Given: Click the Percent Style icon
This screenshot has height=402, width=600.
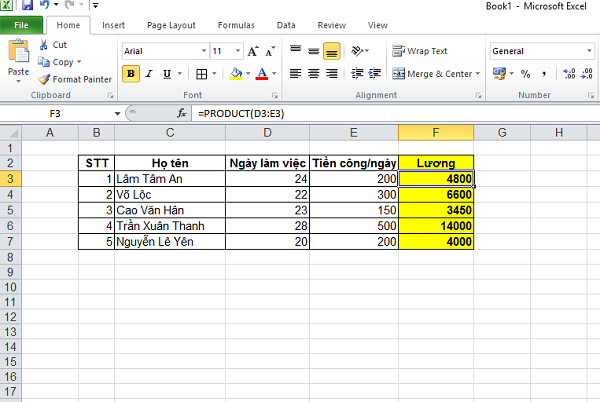Looking at the screenshot, I should (526, 73).
